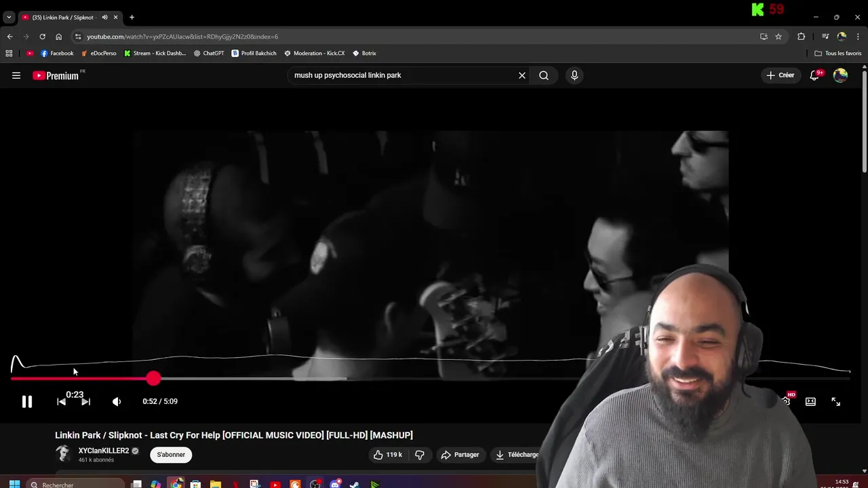Screen dimensions: 868x488
Task: Open the YouTube bookmark icon
Action: pyautogui.click(x=30, y=53)
